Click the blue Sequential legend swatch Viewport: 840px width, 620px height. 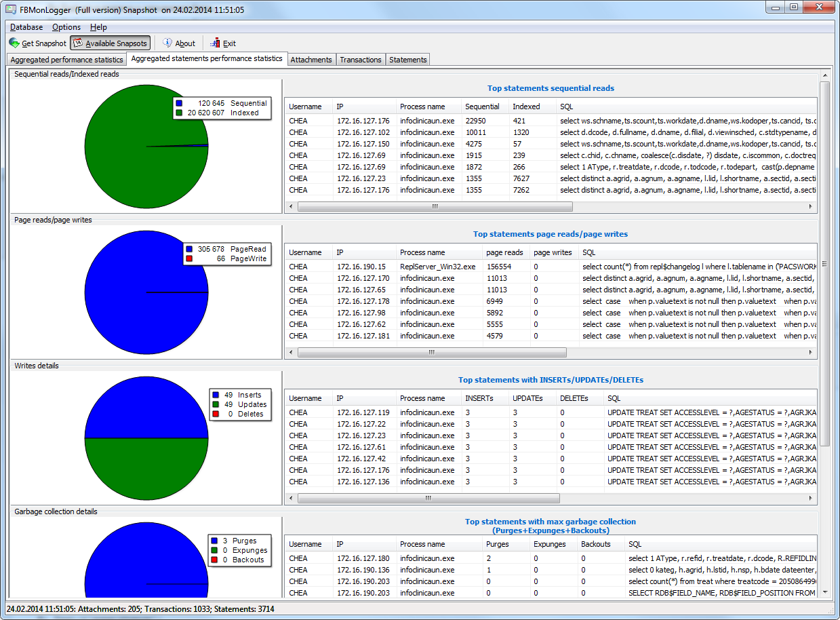(179, 103)
